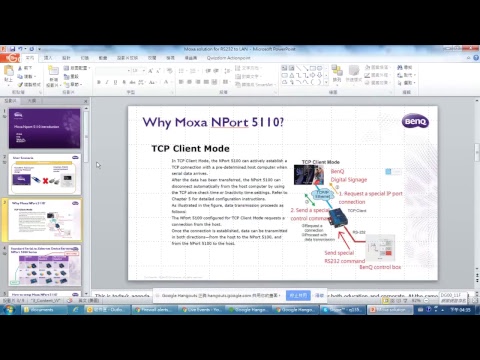Click the blue stop sharing button
Image resolution: width=480 pixels, height=360 pixels.
click(298, 296)
